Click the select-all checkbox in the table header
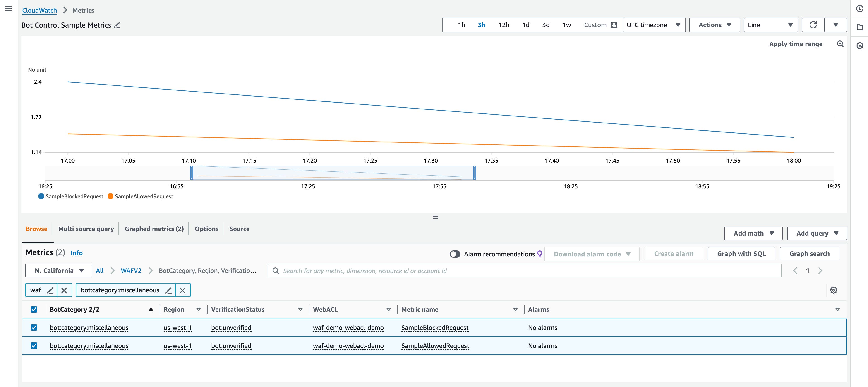This screenshot has width=868, height=387. [x=34, y=309]
